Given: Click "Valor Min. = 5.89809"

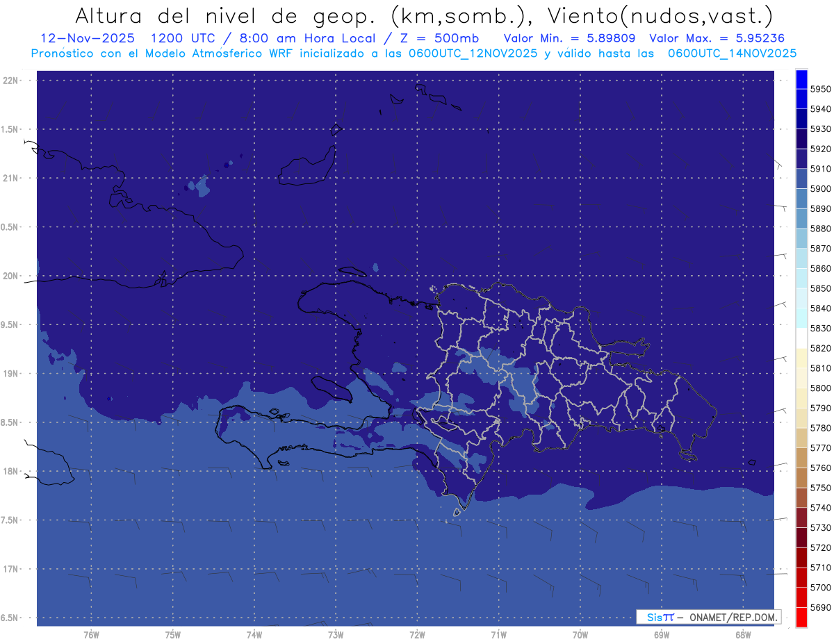Looking at the screenshot, I should click(x=570, y=38).
